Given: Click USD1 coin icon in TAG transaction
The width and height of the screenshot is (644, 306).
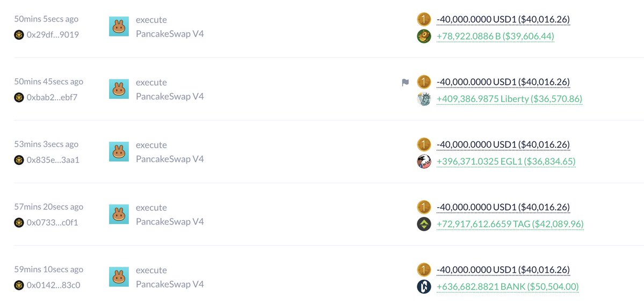Looking at the screenshot, I should pos(424,207).
